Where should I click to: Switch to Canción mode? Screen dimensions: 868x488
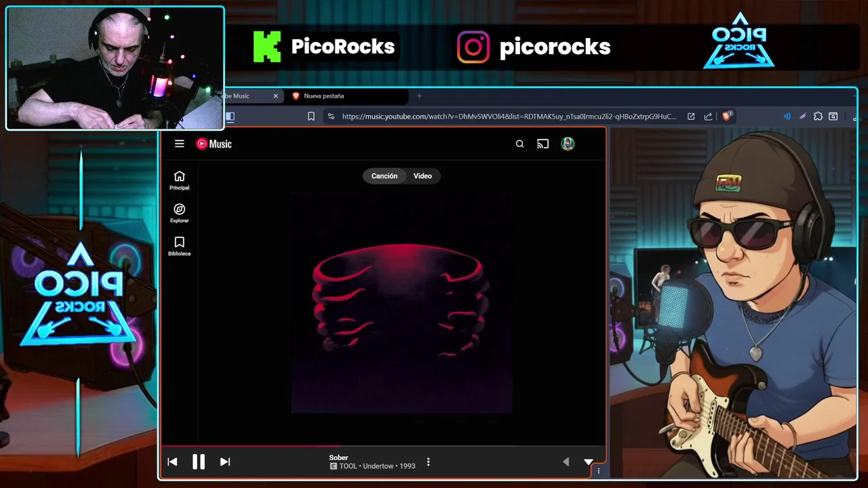(384, 176)
